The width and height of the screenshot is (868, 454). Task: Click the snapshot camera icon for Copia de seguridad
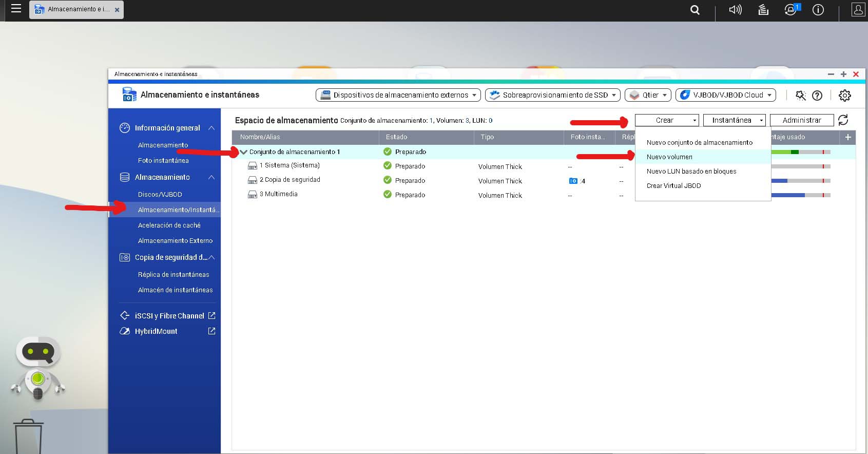tap(573, 181)
